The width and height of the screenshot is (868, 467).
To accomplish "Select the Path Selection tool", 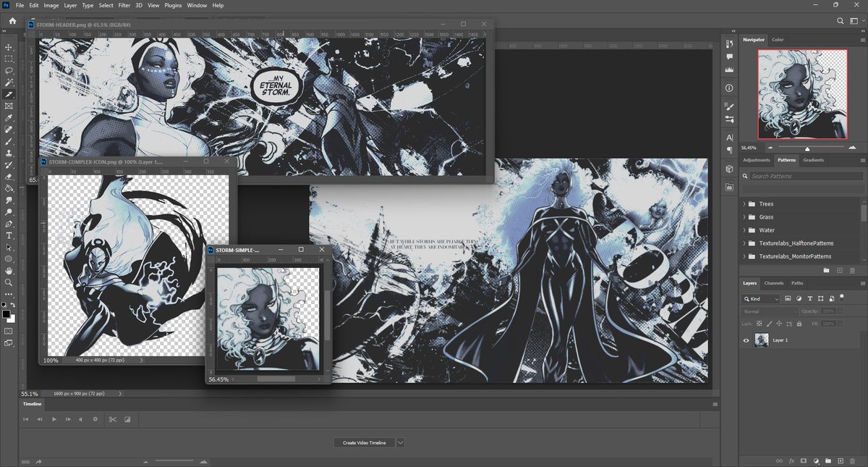I will coord(9,248).
